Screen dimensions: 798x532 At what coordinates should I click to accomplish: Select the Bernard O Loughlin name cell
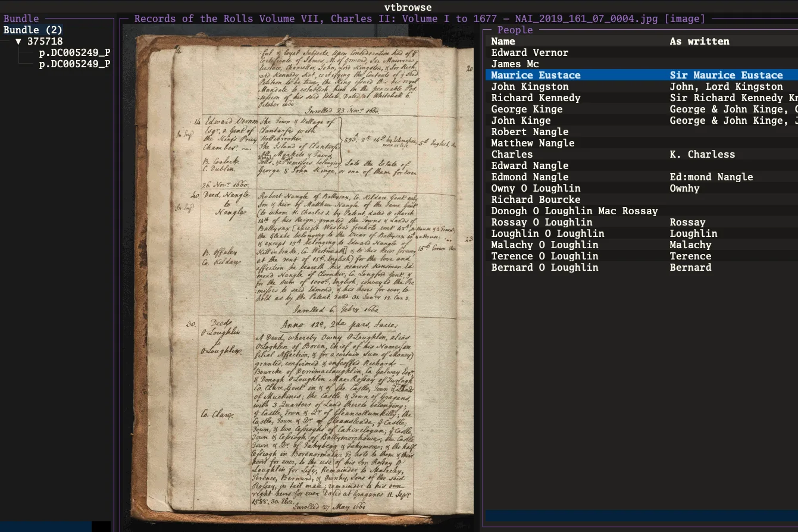544,267
